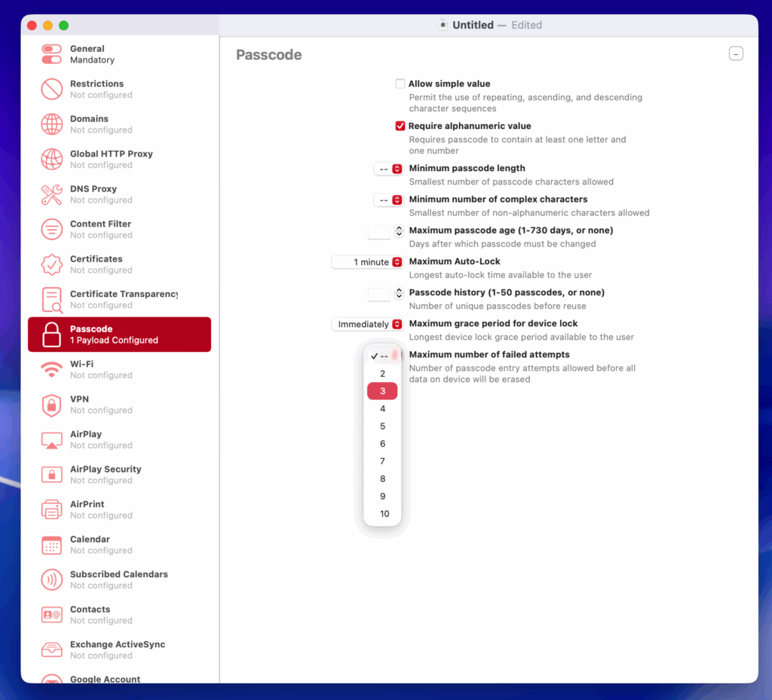The image size is (772, 700).
Task: Pick 6 failed attempts option
Action: click(382, 444)
